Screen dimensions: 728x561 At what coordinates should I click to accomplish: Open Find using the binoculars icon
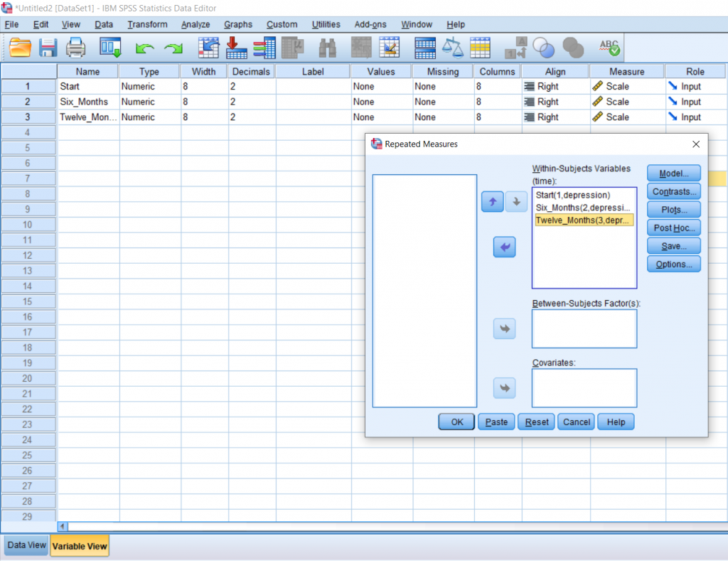tap(326, 47)
